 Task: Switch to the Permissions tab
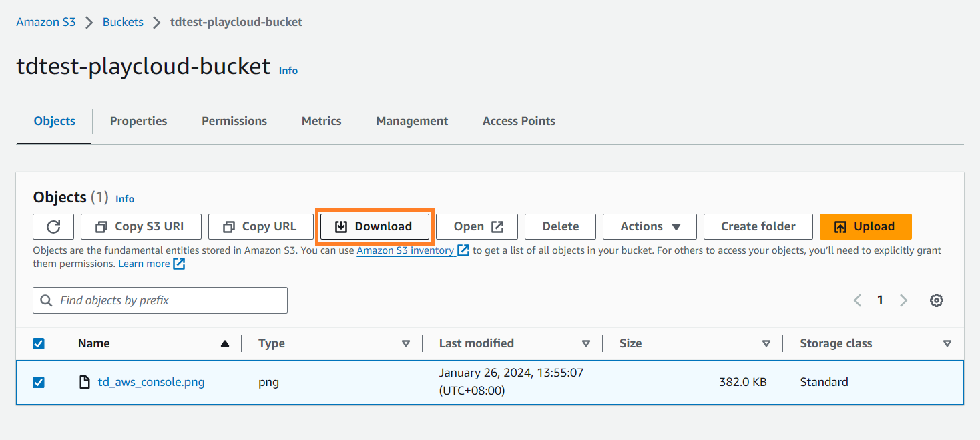click(234, 121)
